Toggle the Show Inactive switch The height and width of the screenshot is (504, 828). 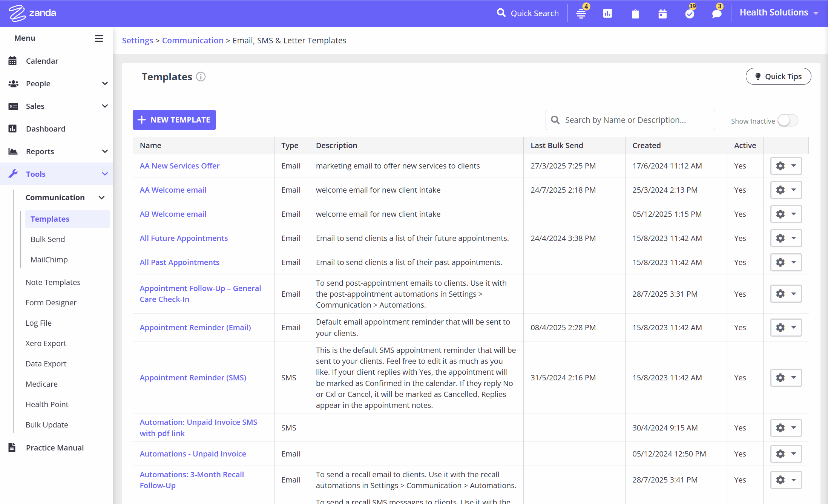[788, 121]
